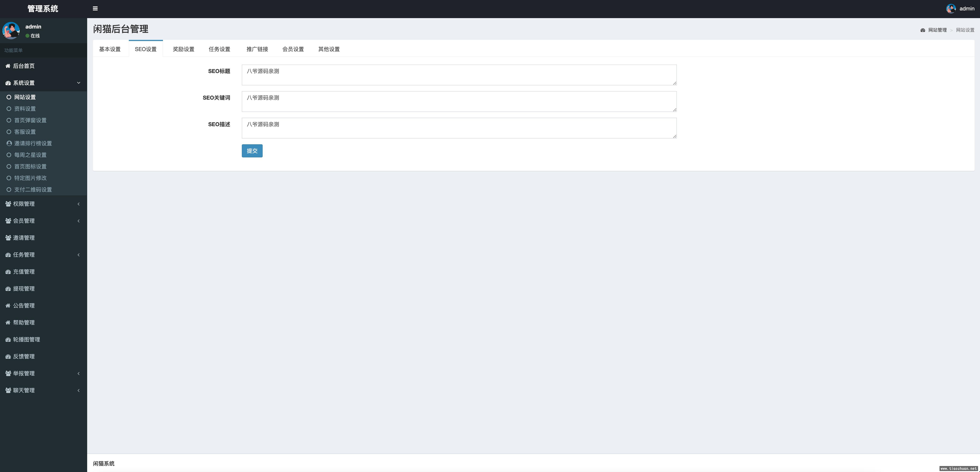The image size is (980, 472).
Task: Focus the SEO标题 text field
Action: [x=459, y=75]
